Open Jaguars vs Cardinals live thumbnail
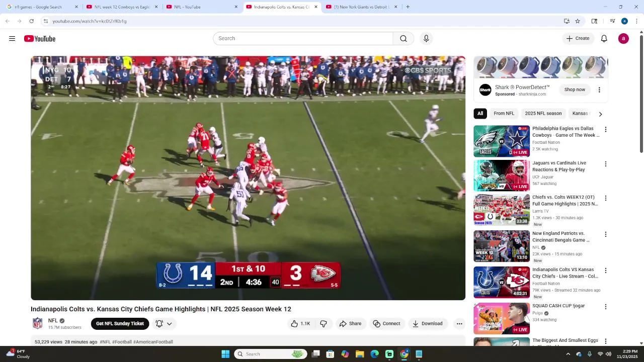The height and width of the screenshot is (362, 644). click(502, 175)
